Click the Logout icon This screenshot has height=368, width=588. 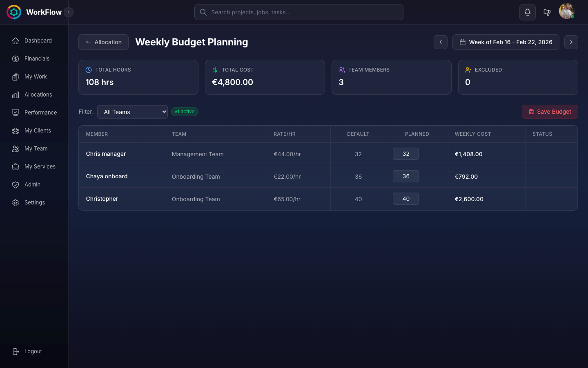click(x=16, y=351)
